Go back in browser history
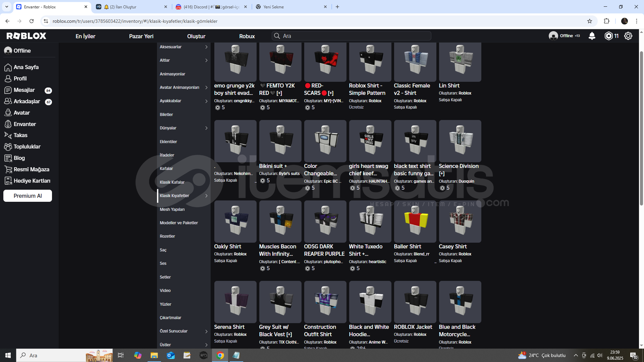 point(7,21)
